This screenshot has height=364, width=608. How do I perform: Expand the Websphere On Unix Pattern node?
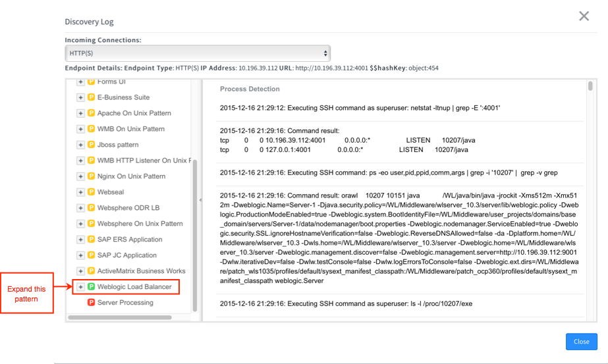(80, 224)
